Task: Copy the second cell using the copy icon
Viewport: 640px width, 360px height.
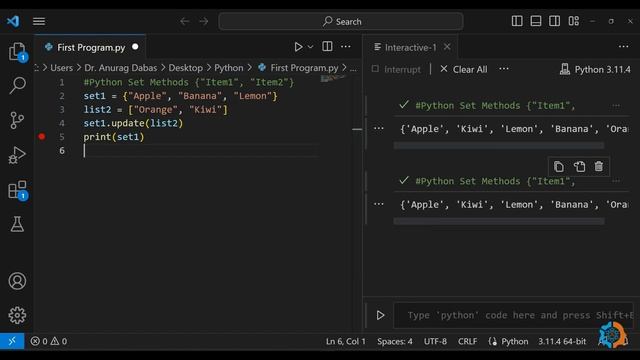Action: 559,167
